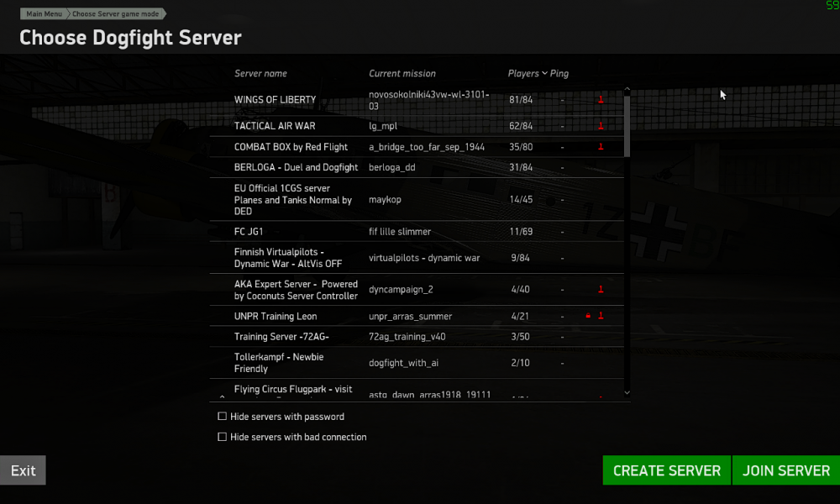840x504 pixels.
Task: Click mission a_bridge_too_far_sep_1944
Action: (x=427, y=147)
